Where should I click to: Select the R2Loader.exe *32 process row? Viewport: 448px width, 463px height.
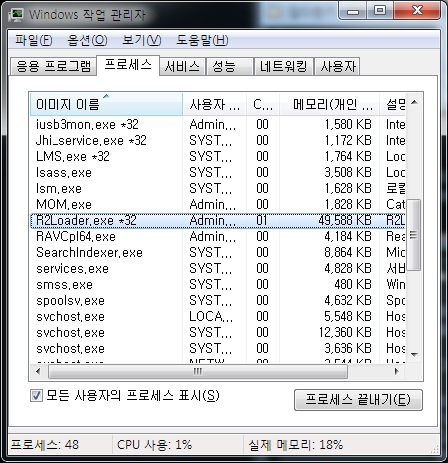[x=217, y=220]
